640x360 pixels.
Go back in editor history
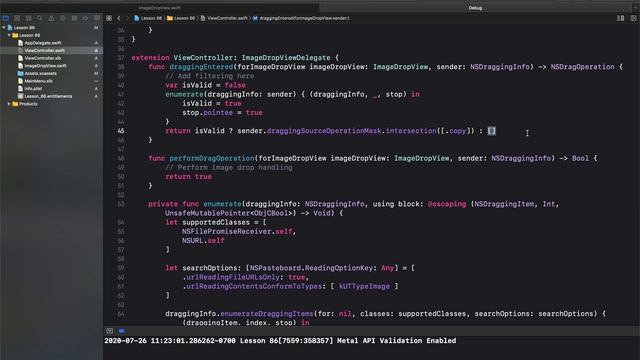(x=119, y=18)
